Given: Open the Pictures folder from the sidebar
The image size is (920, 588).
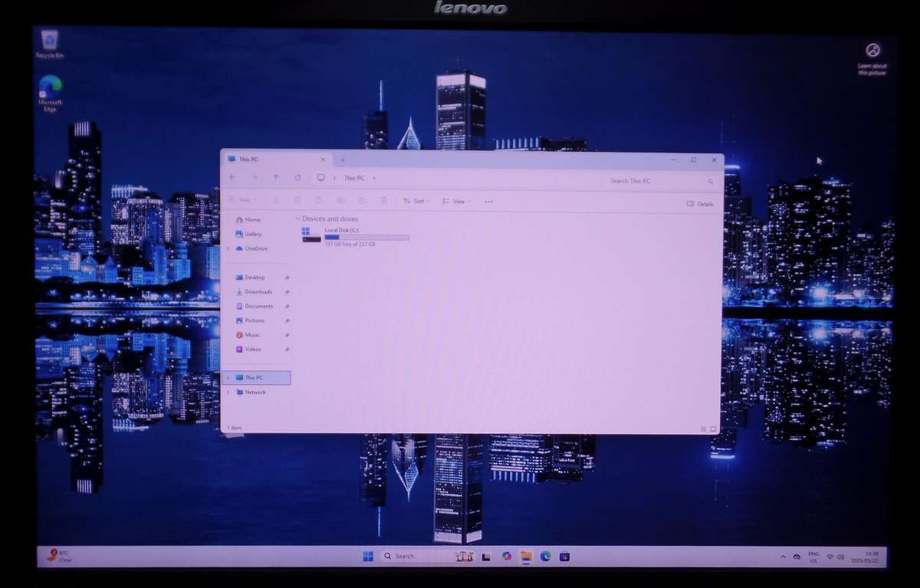Looking at the screenshot, I should [255, 320].
